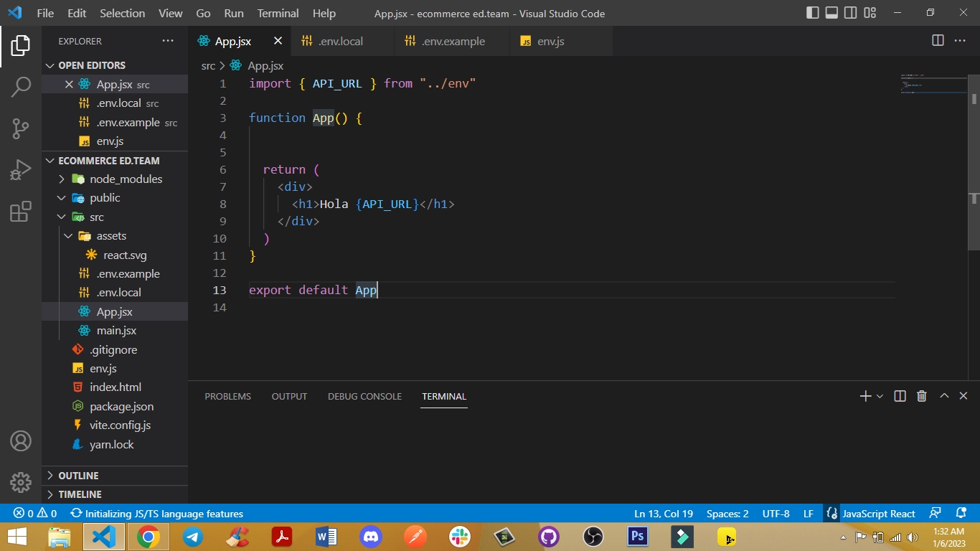Expand the node_modules folder
Screen dimensions: 980x551
point(126,179)
